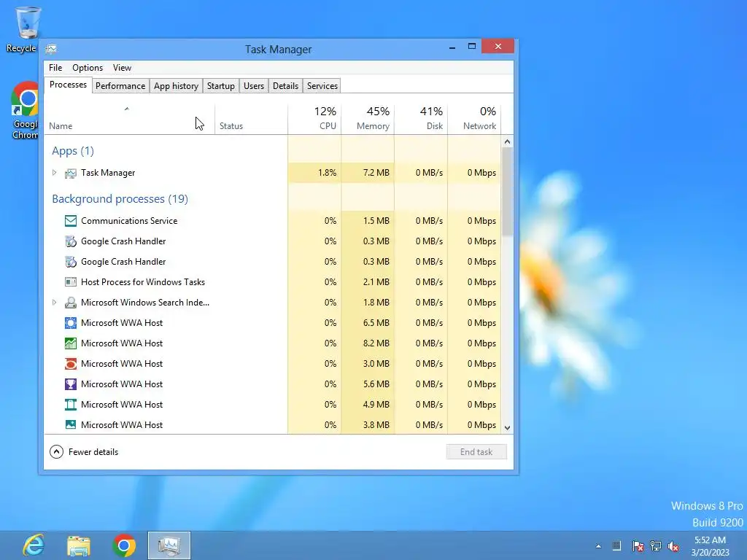Screen dimensions: 747x560
Task: Click the photo WWA Host icon with 3.8 MB
Action: [71, 425]
